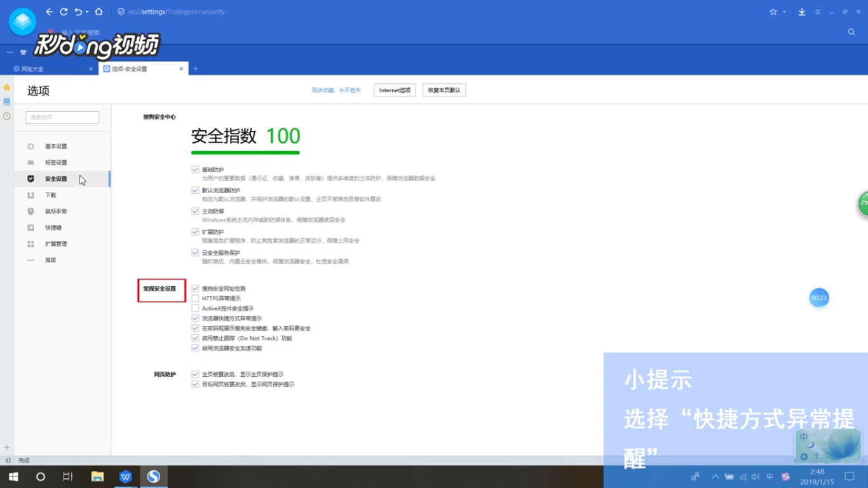The height and width of the screenshot is (488, 868).
Task: Toggle the 扩展防护 checkbox
Action: click(195, 232)
